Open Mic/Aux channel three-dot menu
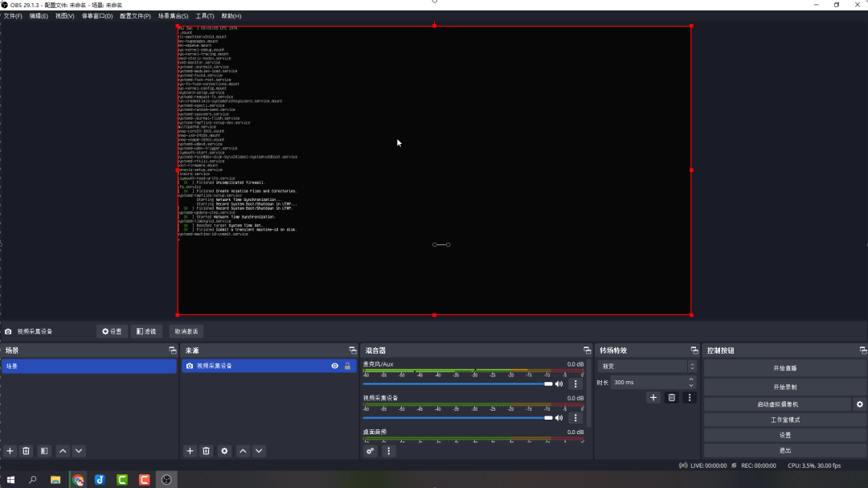The width and height of the screenshot is (868, 488). [575, 383]
